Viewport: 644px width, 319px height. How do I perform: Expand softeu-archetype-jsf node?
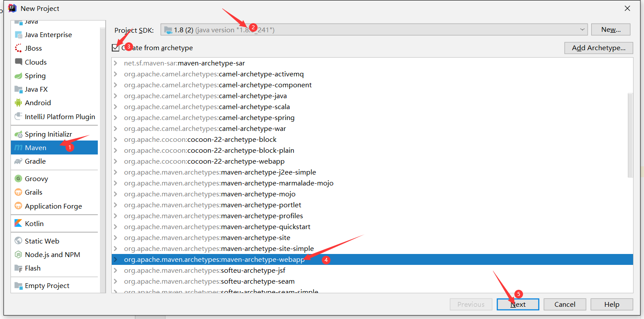116,271
